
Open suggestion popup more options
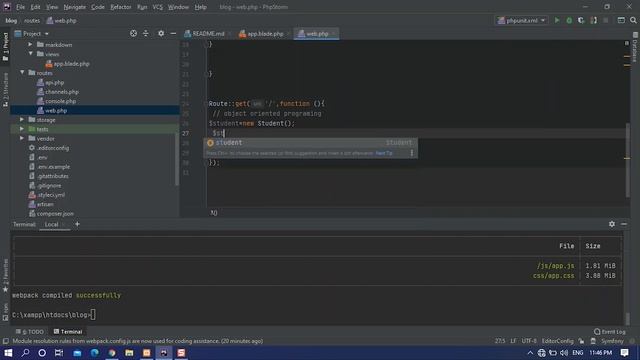(x=411, y=153)
